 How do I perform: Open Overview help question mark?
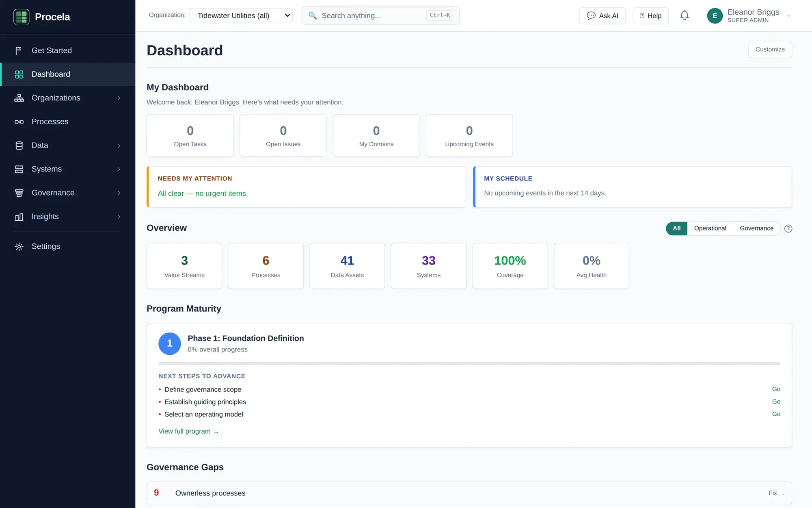pos(788,228)
